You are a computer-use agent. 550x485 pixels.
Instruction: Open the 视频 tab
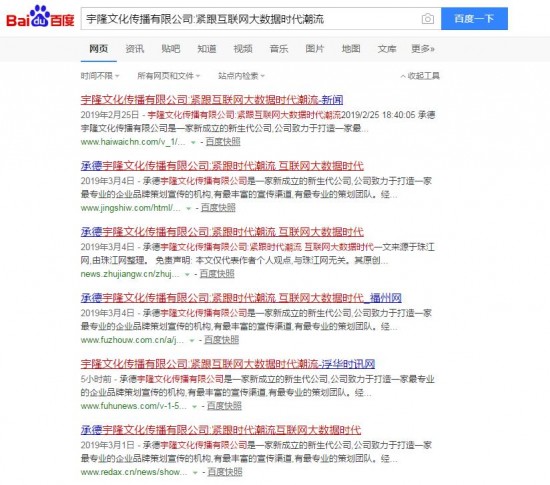(x=243, y=49)
